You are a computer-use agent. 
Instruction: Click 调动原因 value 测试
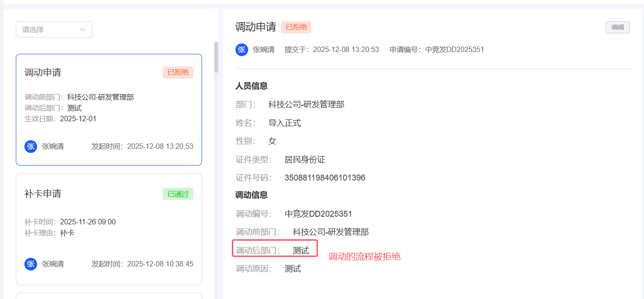coord(293,269)
